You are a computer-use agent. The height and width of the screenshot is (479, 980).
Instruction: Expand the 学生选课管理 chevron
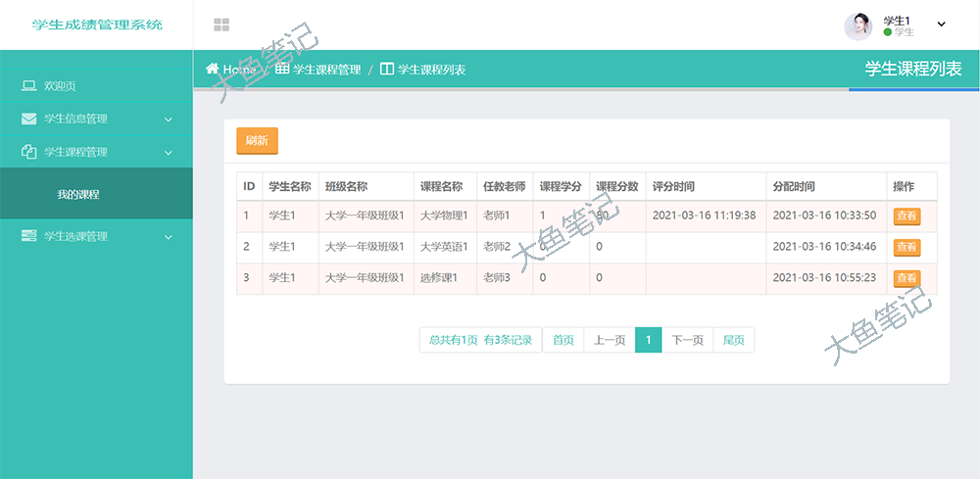(x=169, y=237)
